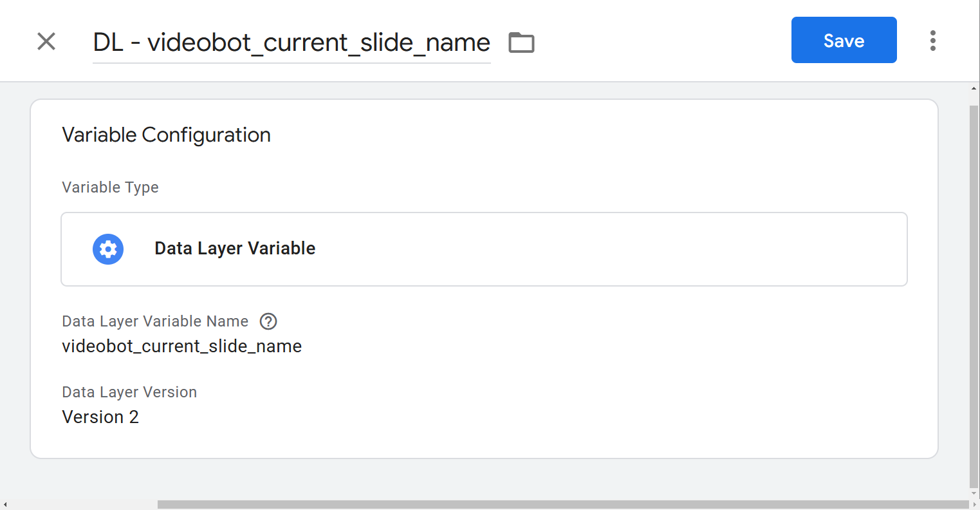Select Version 2 under Data Layer Version
The image size is (980, 510).
point(100,417)
